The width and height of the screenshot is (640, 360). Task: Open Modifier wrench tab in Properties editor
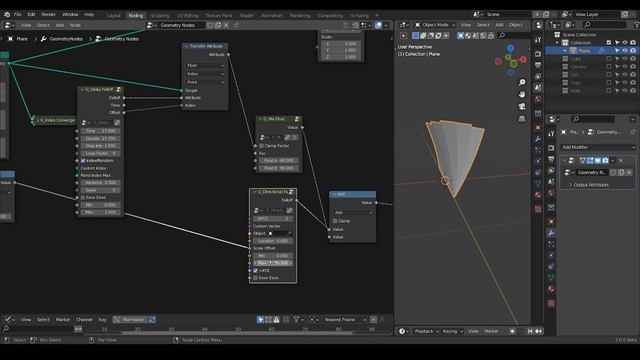click(x=551, y=233)
